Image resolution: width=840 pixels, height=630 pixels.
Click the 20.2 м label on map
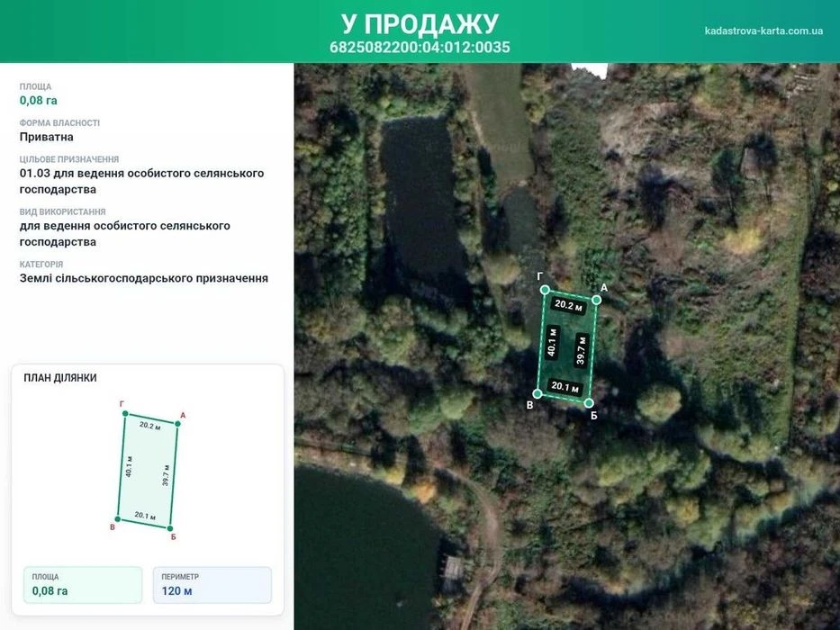click(568, 305)
